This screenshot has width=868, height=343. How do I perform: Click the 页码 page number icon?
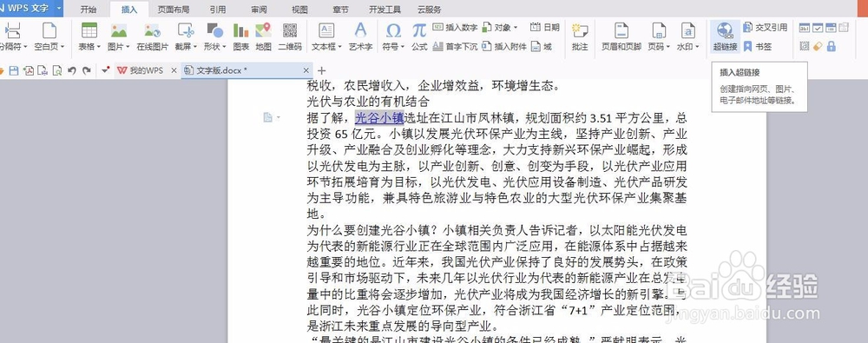(658, 30)
